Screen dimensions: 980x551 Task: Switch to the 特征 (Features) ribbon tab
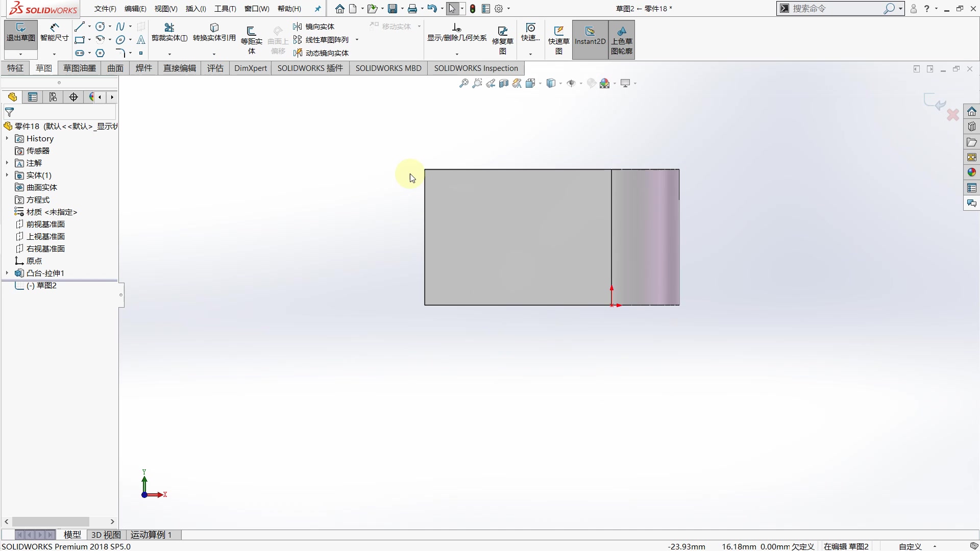point(14,68)
